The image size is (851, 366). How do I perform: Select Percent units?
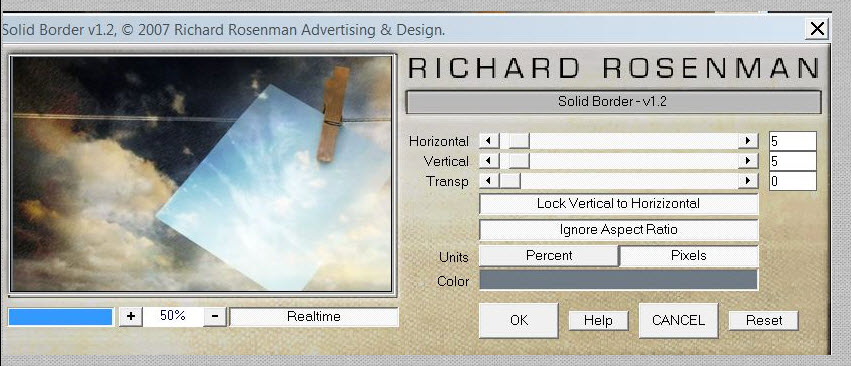pyautogui.click(x=549, y=256)
